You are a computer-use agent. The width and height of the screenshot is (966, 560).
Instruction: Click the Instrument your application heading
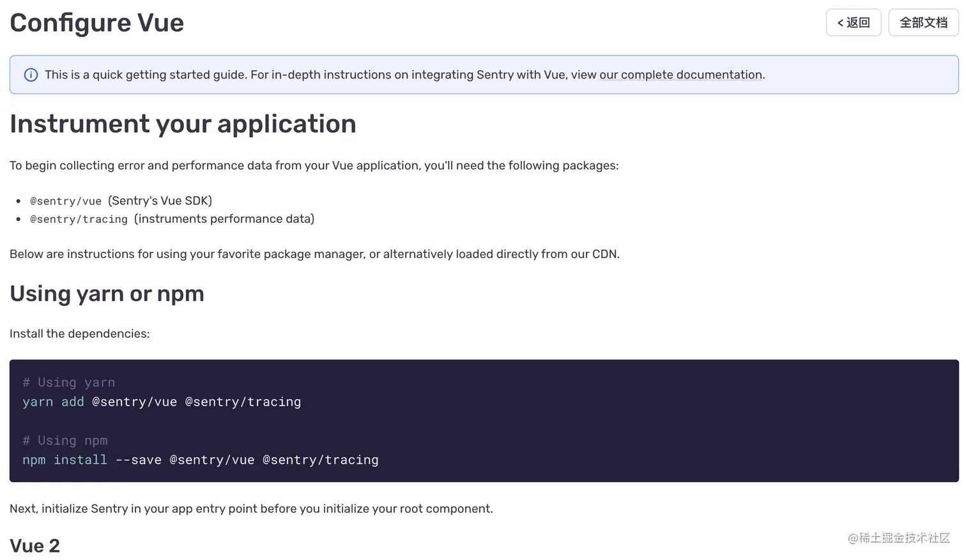[183, 124]
